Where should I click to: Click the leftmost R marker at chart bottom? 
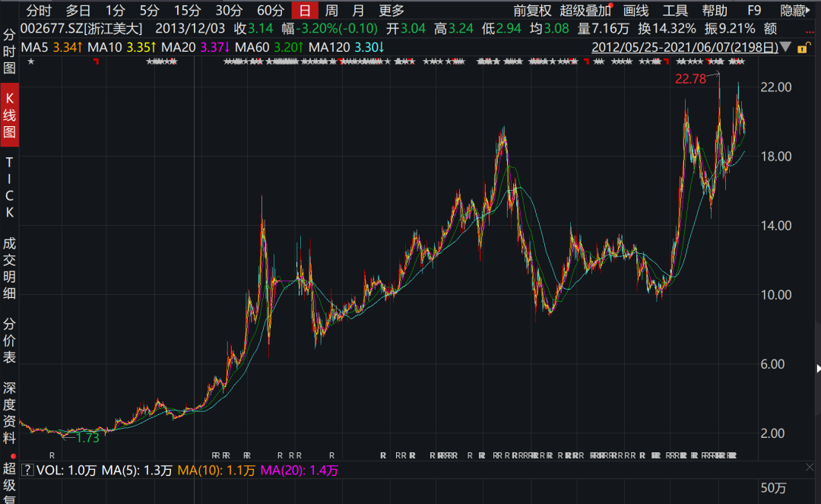coord(52,455)
